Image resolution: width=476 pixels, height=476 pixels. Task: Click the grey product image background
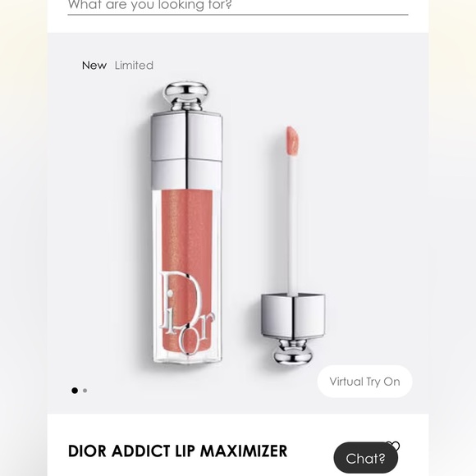364,213
